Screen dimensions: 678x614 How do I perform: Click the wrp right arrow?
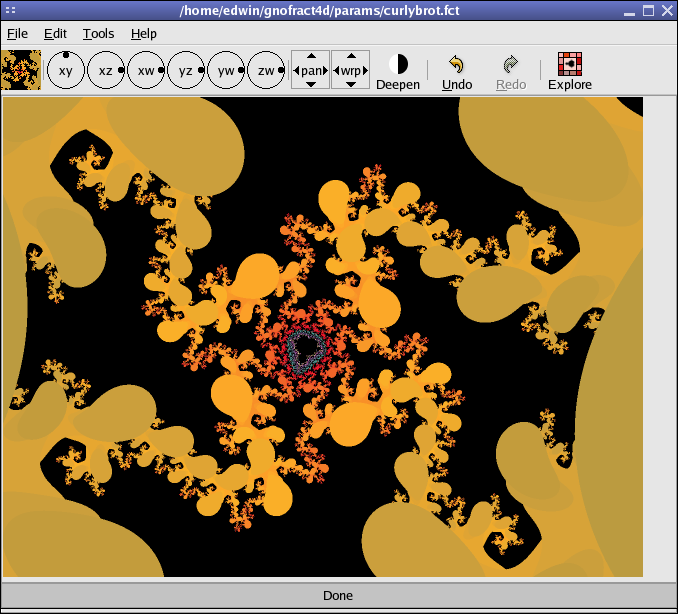pyautogui.click(x=365, y=71)
